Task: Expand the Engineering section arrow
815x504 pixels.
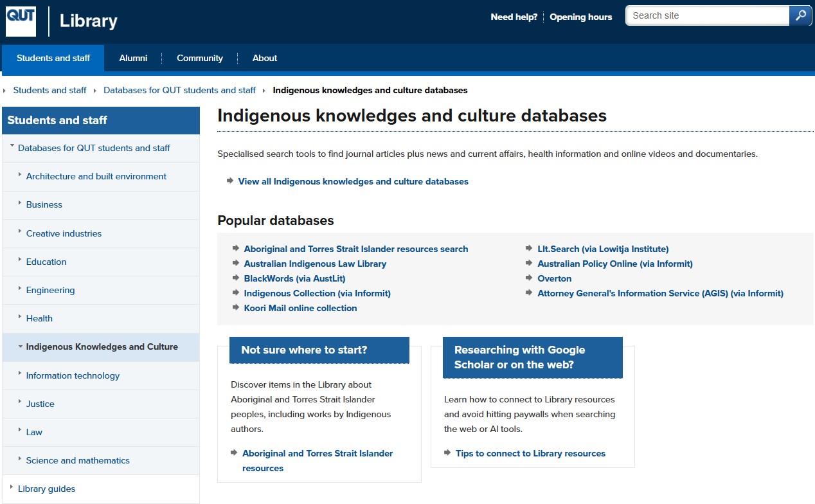Action: click(x=20, y=289)
